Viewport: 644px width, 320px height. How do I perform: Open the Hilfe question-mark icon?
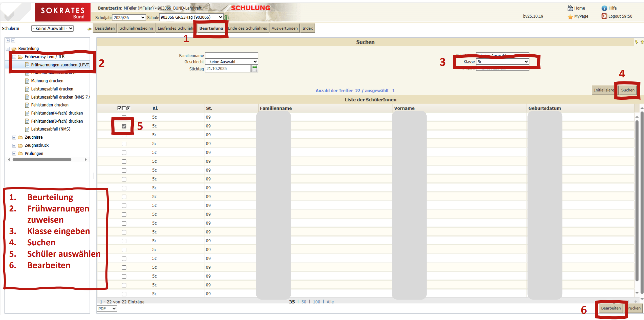pyautogui.click(x=604, y=8)
